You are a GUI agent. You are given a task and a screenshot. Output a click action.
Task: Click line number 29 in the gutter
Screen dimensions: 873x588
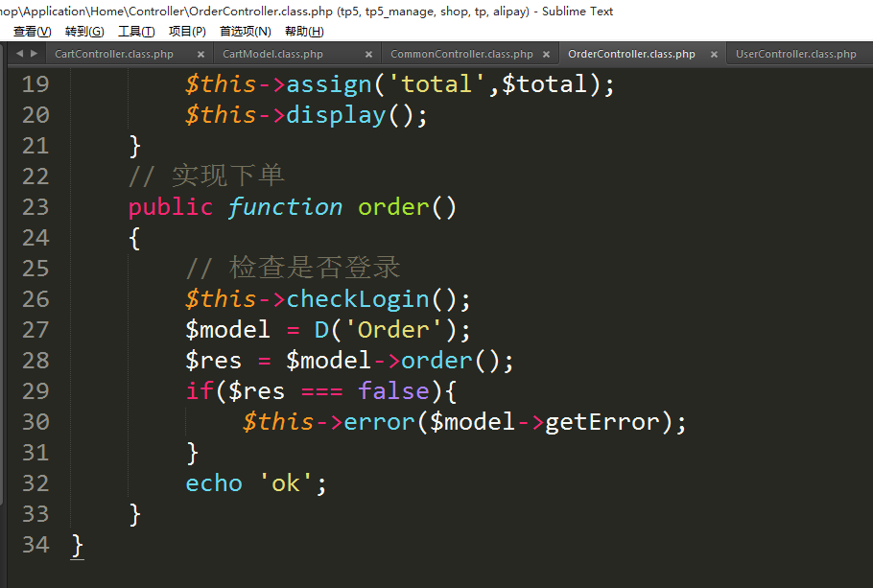point(35,391)
